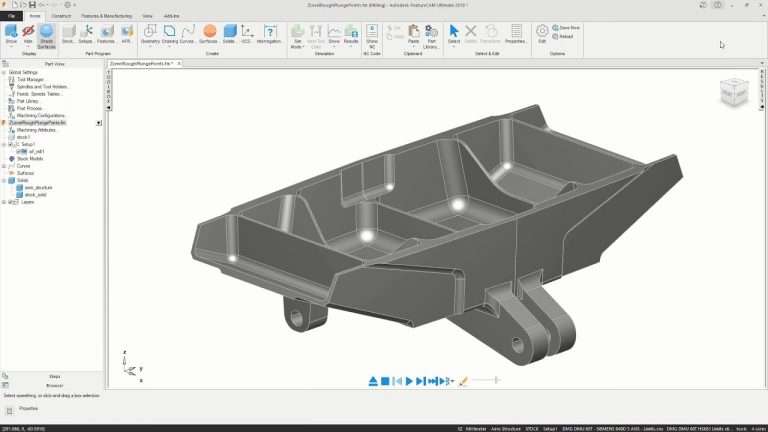The height and width of the screenshot is (432, 768).
Task: Open the File menu
Action: click(11, 16)
